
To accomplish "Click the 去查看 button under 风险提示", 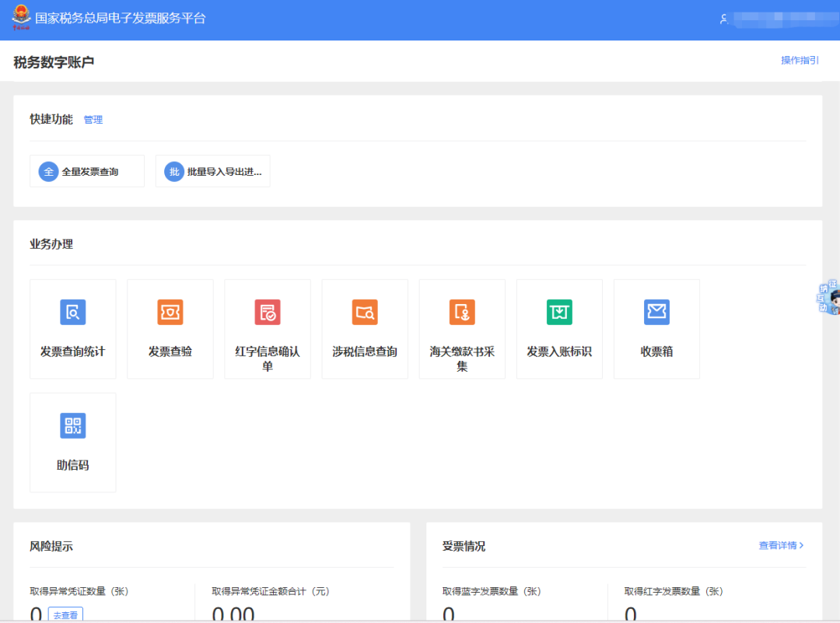I will tap(65, 614).
